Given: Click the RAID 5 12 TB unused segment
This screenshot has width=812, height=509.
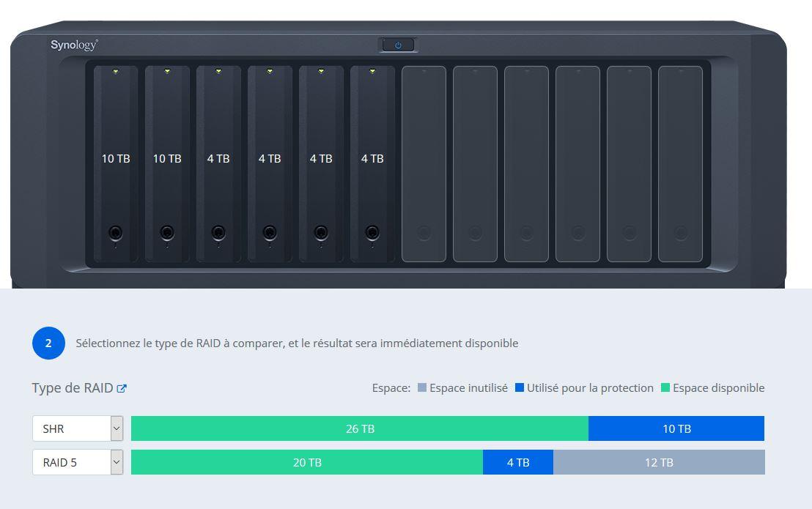Looking at the screenshot, I should coord(659,462).
